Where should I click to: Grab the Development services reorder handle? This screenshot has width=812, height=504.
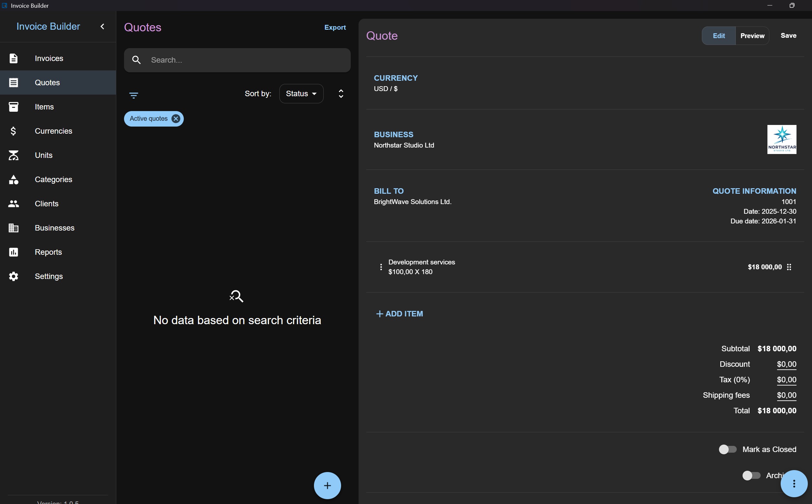click(x=789, y=267)
